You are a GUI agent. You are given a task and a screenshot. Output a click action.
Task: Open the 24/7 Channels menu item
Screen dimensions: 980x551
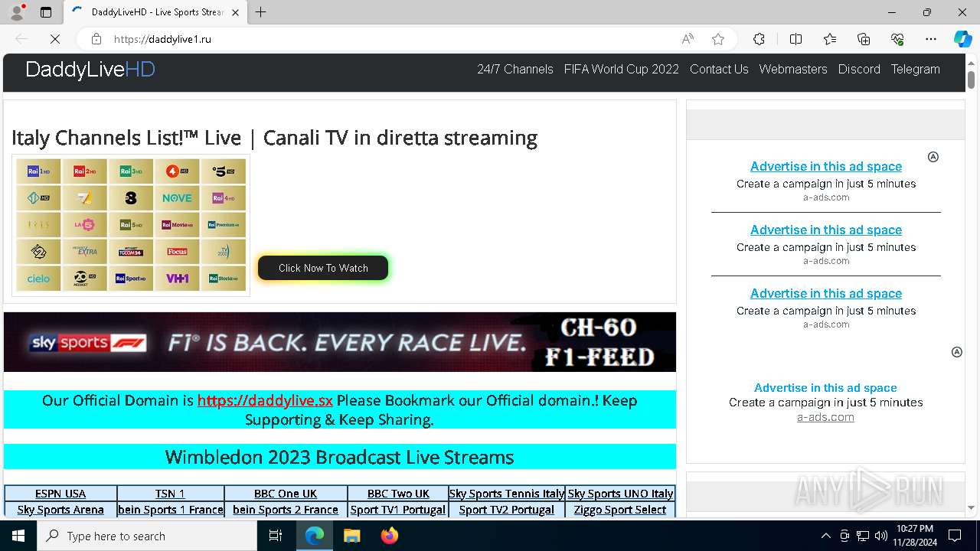[x=515, y=69]
